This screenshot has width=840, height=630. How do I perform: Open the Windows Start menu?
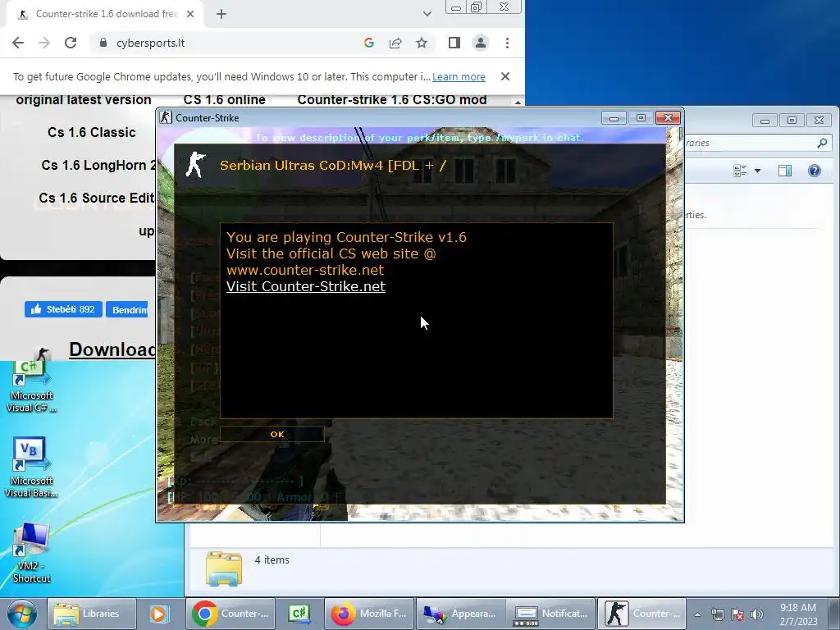click(x=21, y=614)
